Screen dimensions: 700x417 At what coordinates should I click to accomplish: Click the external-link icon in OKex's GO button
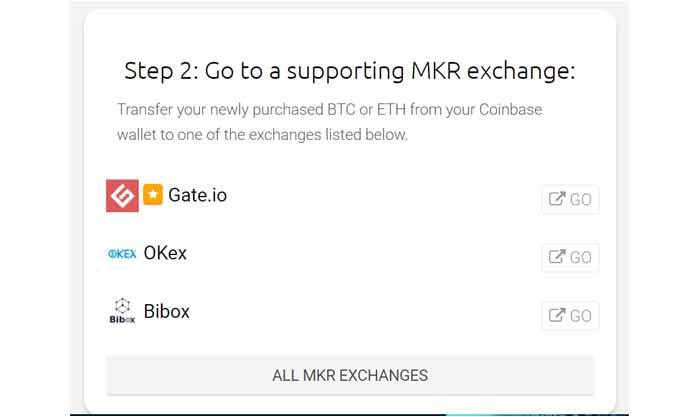pos(557,257)
